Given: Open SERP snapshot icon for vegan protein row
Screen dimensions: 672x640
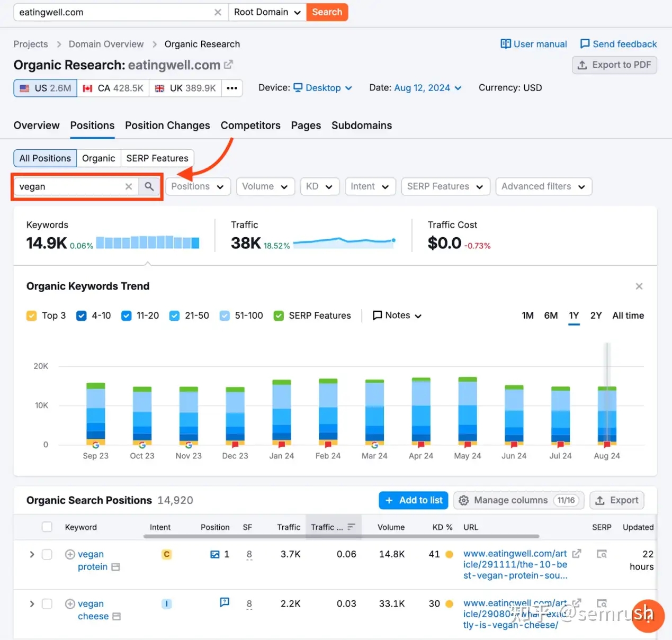Looking at the screenshot, I should 602,554.
